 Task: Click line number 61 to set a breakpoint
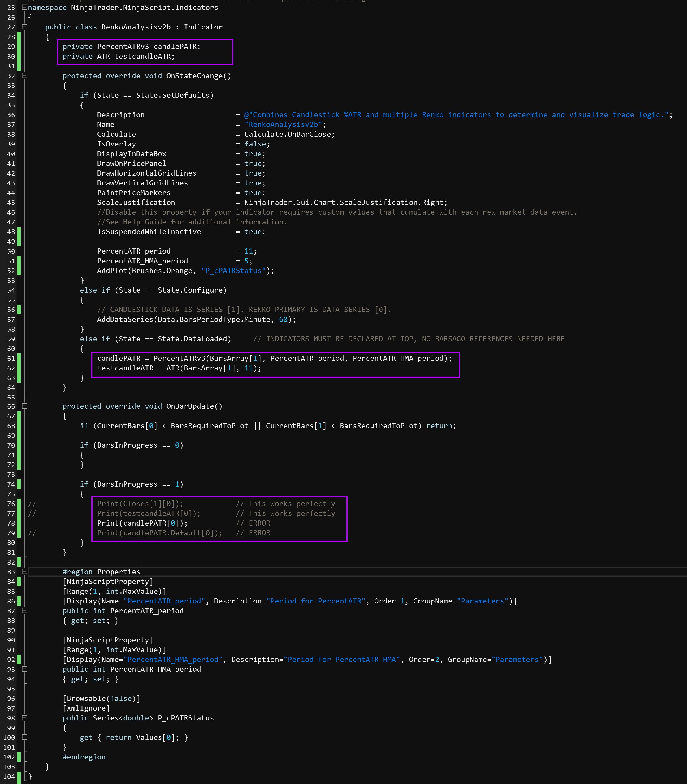coord(11,358)
